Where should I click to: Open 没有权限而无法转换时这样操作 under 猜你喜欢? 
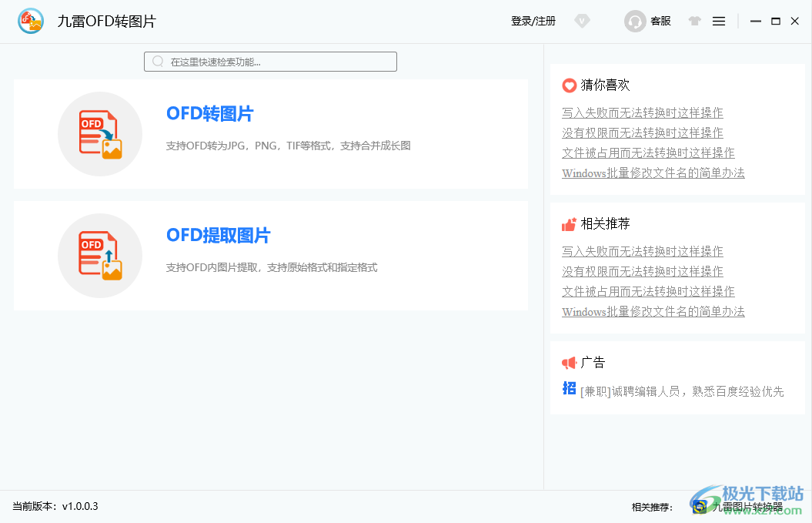pyautogui.click(x=642, y=132)
